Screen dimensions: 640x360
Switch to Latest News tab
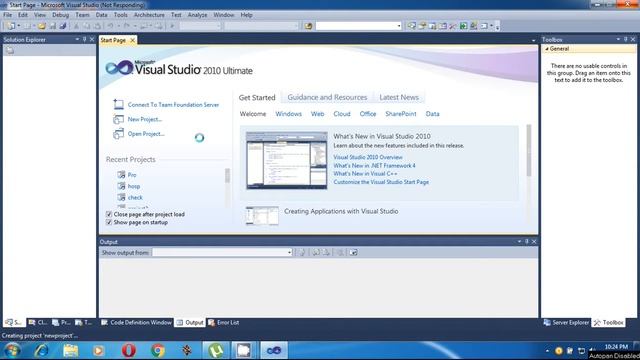399,97
